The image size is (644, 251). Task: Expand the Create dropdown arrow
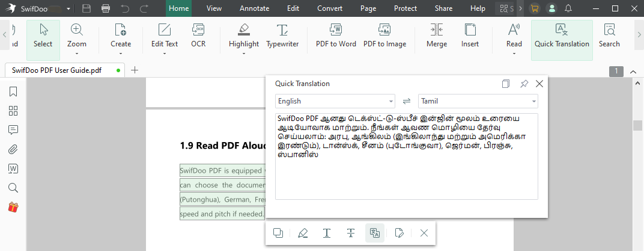[x=121, y=54]
